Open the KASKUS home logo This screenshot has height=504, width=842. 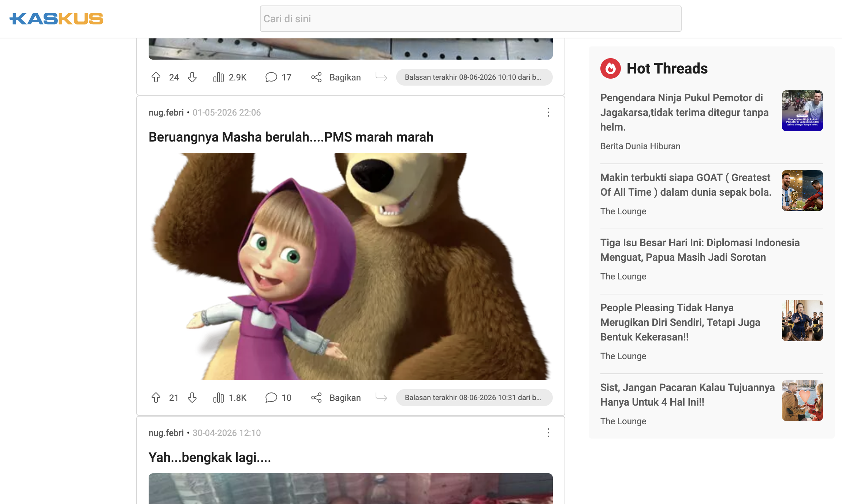(x=56, y=19)
